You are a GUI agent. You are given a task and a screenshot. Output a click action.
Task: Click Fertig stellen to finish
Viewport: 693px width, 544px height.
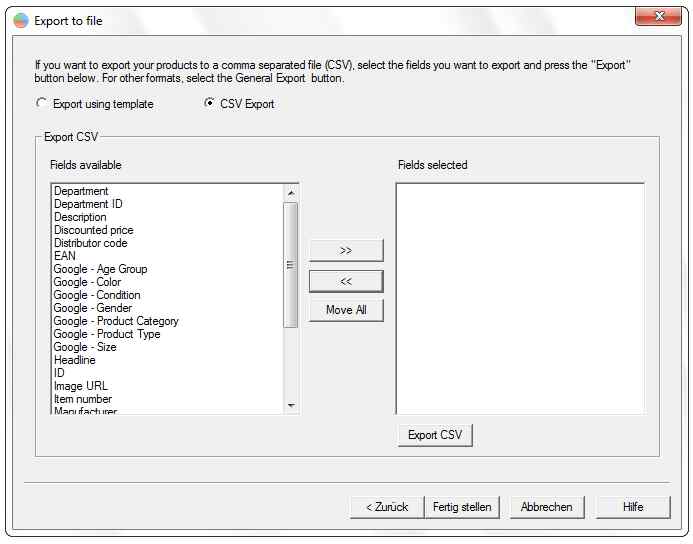(462, 507)
